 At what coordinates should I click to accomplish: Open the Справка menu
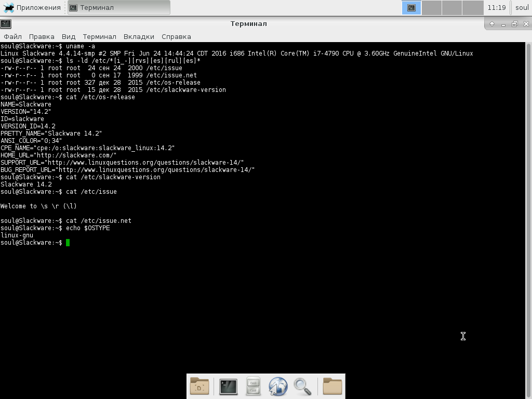click(176, 37)
